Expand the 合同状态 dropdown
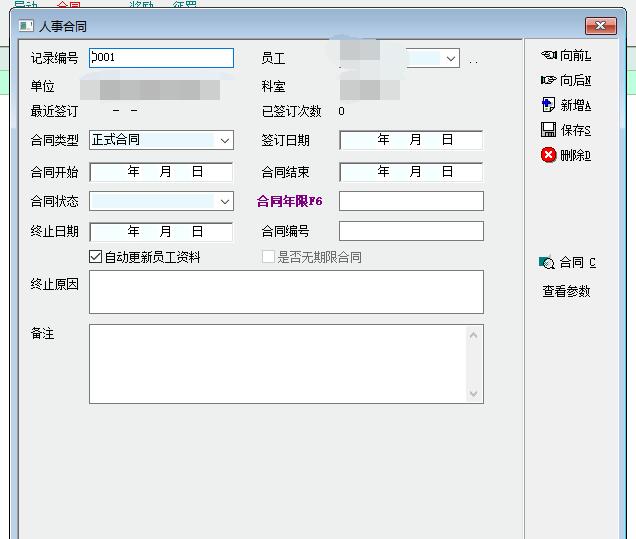Image resolution: width=636 pixels, height=539 pixels. tap(224, 202)
